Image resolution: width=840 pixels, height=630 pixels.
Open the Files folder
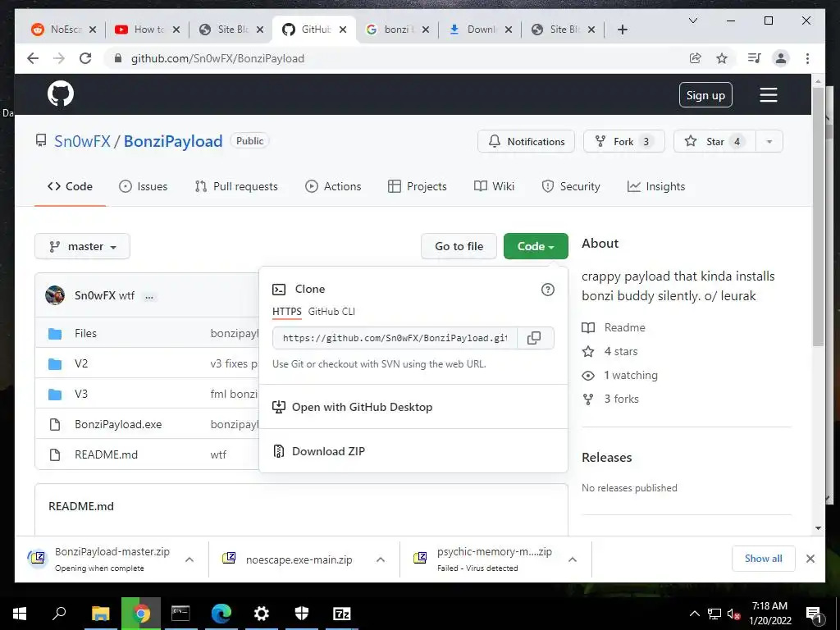pyautogui.click(x=85, y=333)
